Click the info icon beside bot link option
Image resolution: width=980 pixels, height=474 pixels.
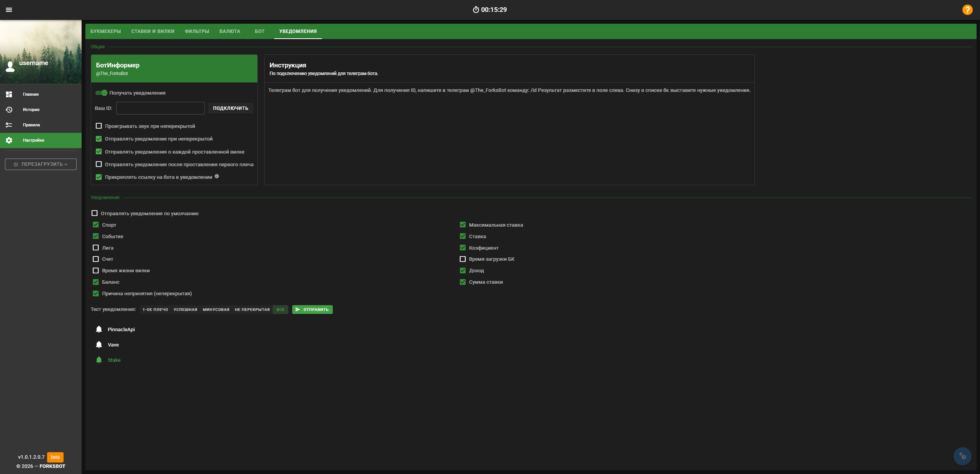click(217, 176)
